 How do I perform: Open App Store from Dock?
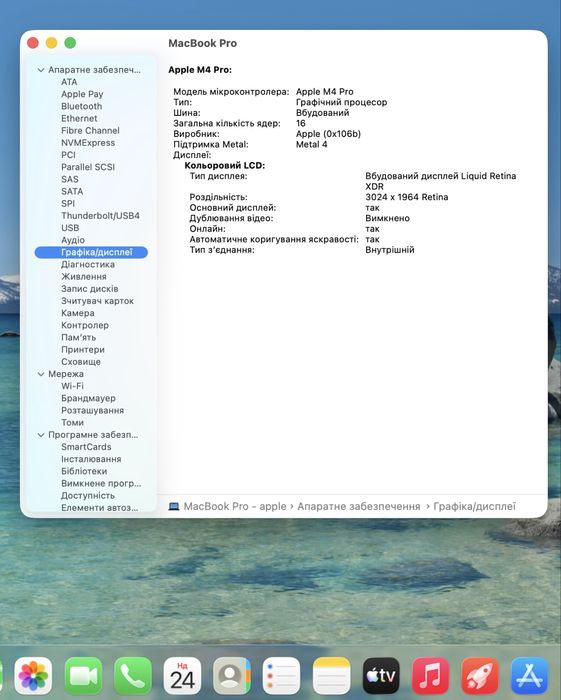529,675
